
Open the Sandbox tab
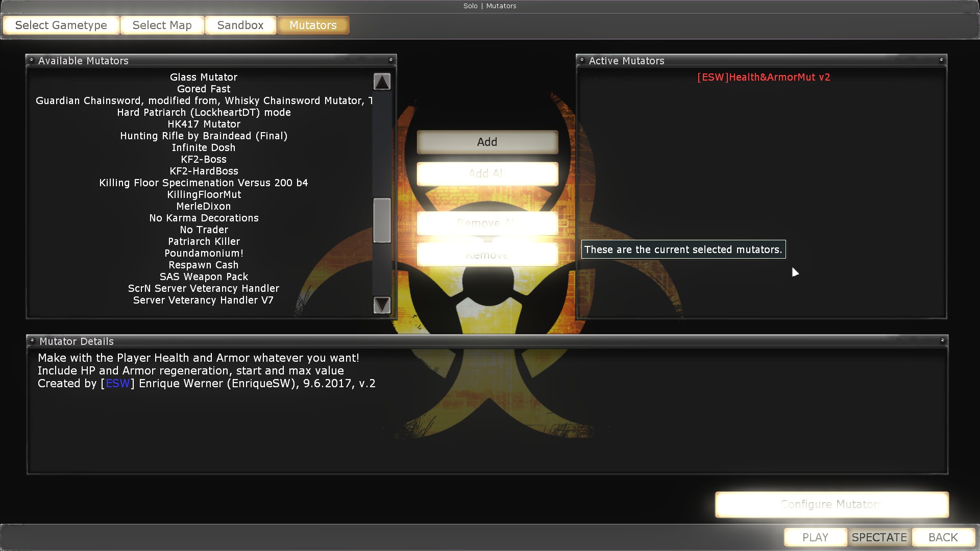coord(240,26)
